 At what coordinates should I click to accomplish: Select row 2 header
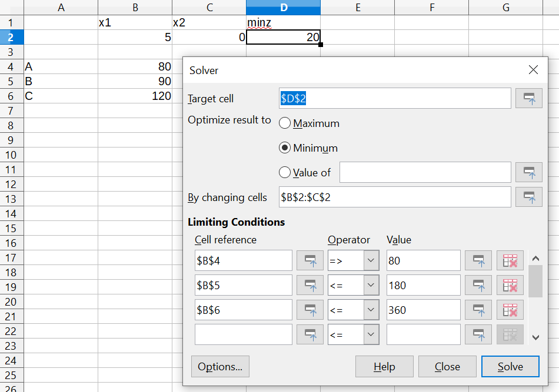coord(12,37)
